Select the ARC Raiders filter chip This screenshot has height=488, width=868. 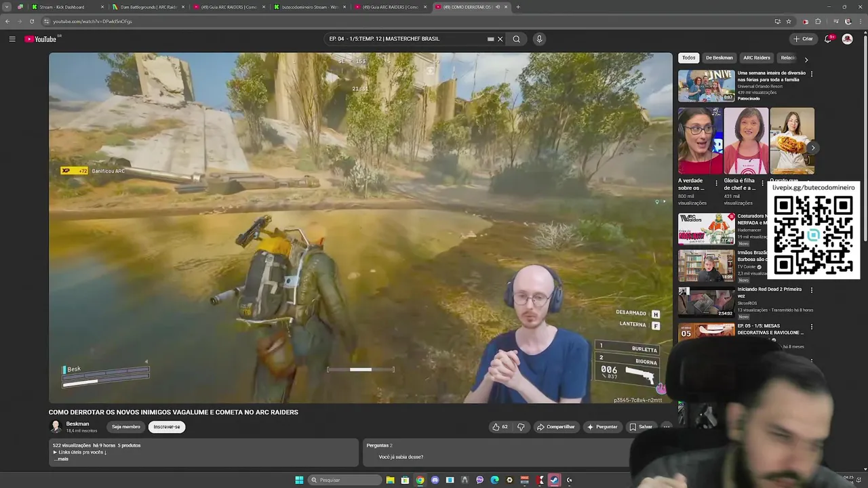[x=756, y=58]
